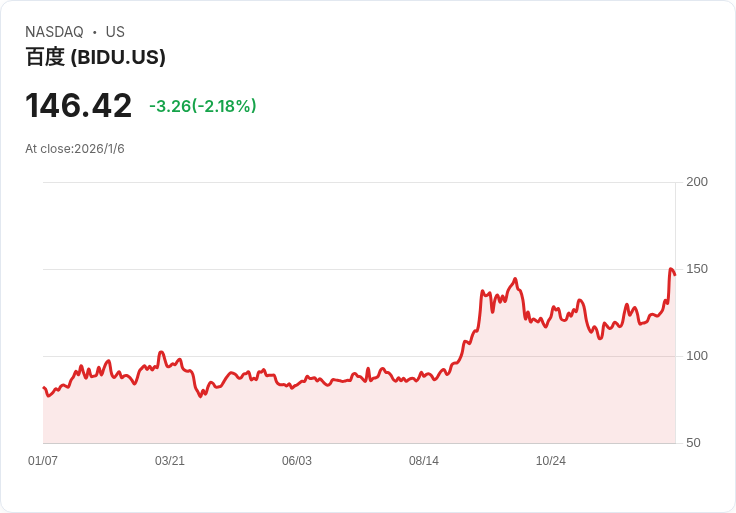736x513 pixels.
Task: Click the 06/03 date axis label
Action: (x=297, y=460)
